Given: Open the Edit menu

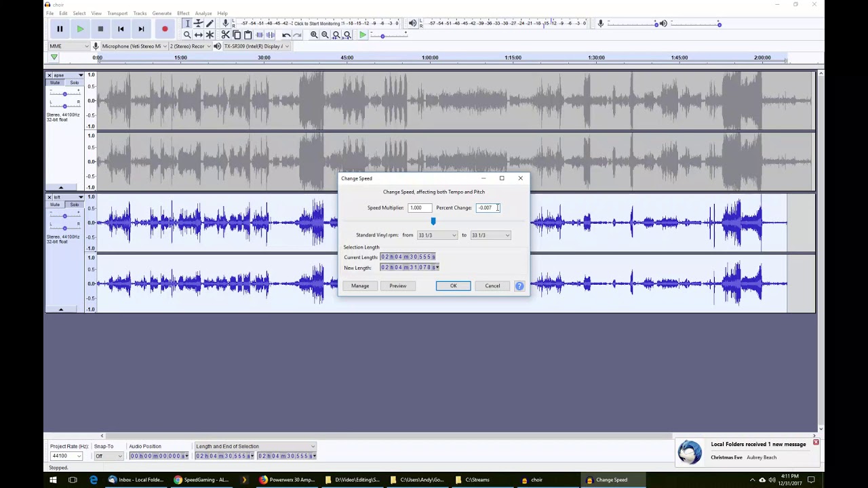Looking at the screenshot, I should click(63, 14).
